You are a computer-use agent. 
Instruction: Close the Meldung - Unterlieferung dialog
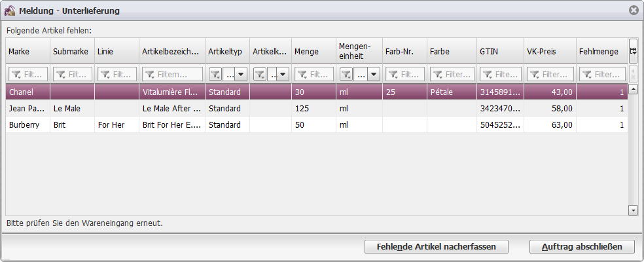coord(634,10)
